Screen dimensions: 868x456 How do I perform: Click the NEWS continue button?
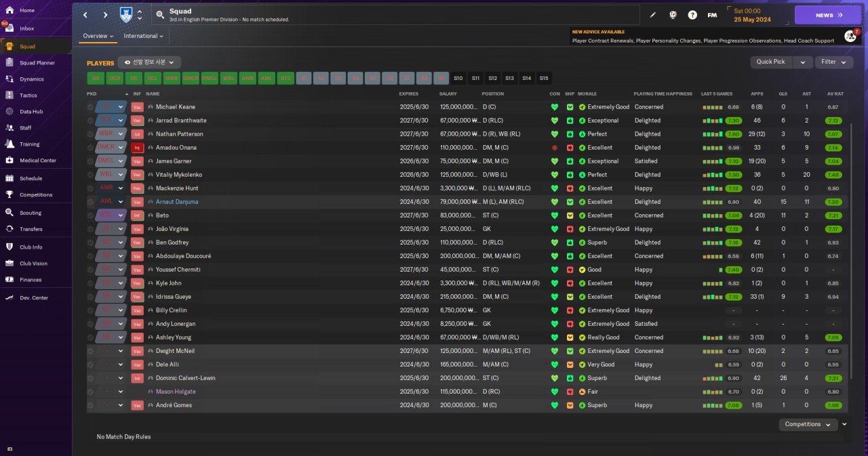point(827,15)
